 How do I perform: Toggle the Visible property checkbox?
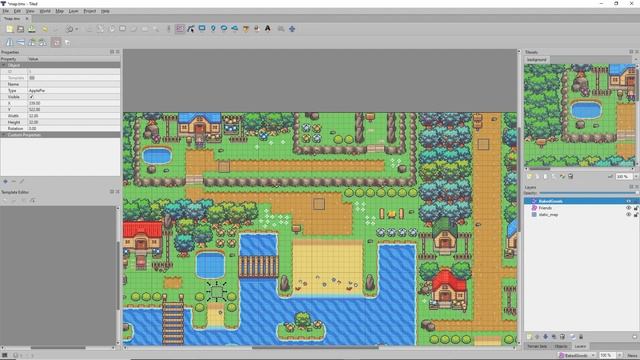tap(31, 97)
